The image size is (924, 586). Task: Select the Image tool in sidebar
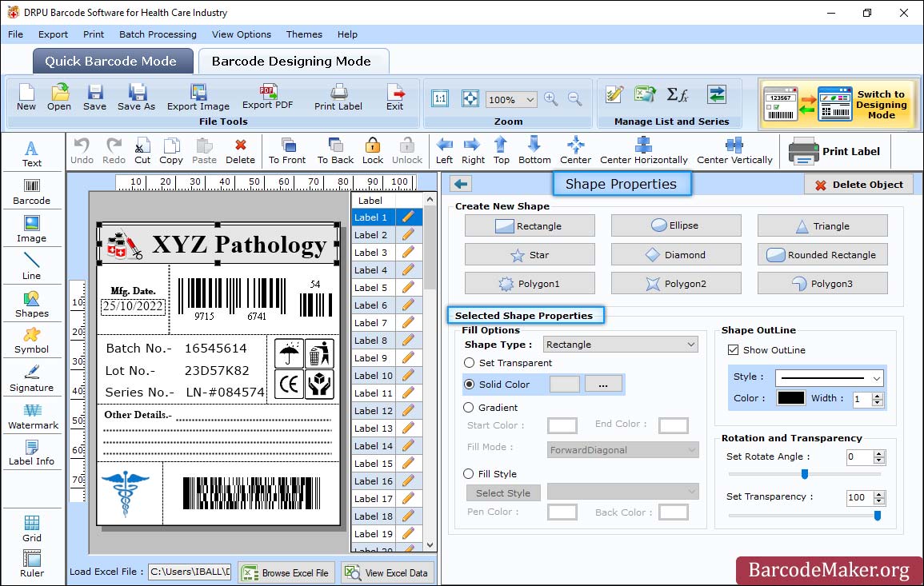click(x=32, y=229)
